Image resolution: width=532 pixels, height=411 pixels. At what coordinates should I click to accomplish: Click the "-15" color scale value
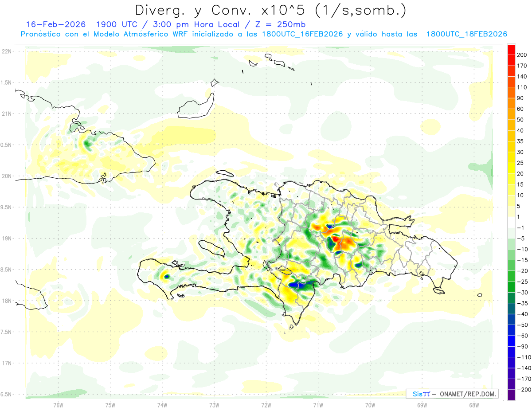click(523, 260)
